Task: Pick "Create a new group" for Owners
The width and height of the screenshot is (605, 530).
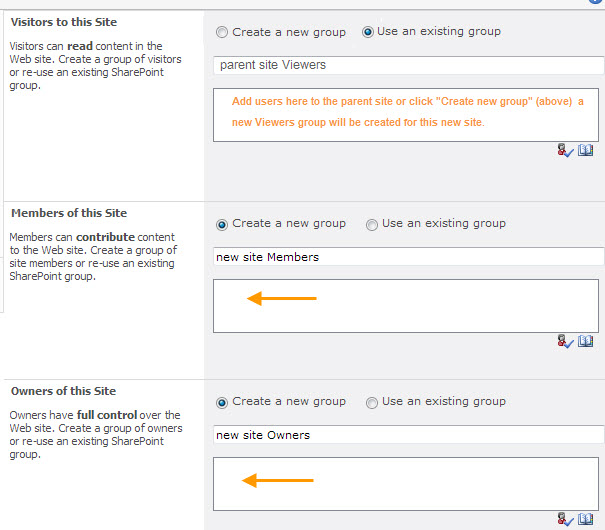Action: pyautogui.click(x=222, y=402)
